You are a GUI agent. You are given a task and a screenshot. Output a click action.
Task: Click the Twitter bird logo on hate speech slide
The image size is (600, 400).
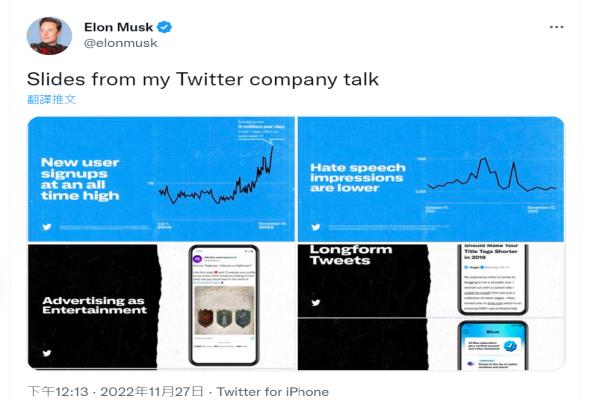[316, 227]
